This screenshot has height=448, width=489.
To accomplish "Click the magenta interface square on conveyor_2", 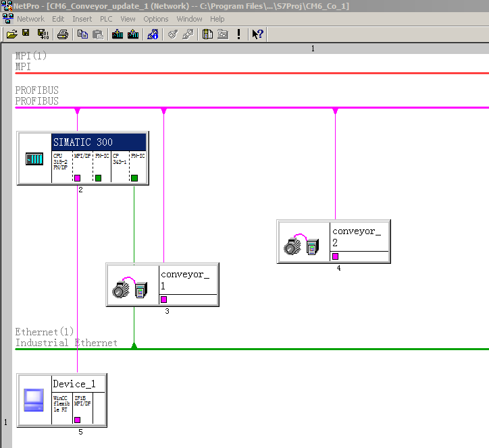I will pyautogui.click(x=335, y=256).
